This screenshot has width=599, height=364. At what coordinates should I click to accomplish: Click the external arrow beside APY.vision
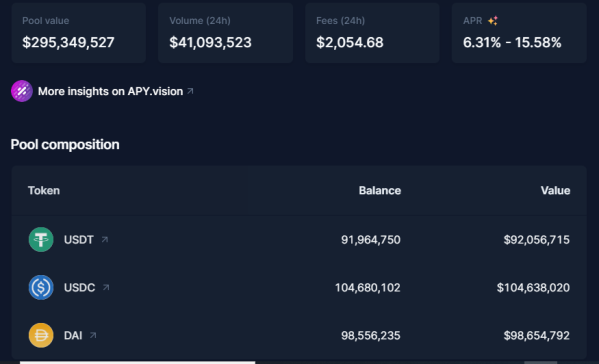coord(190,91)
